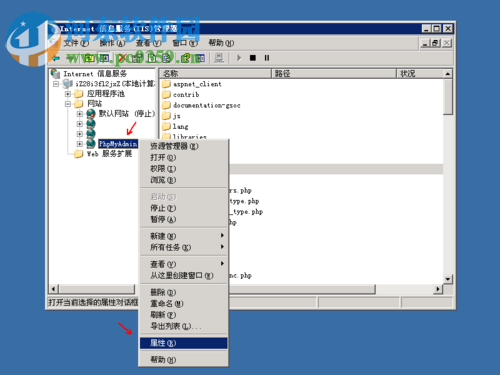Open the 文件 menu in menu bar
The image size is (500, 375).
(x=76, y=43)
